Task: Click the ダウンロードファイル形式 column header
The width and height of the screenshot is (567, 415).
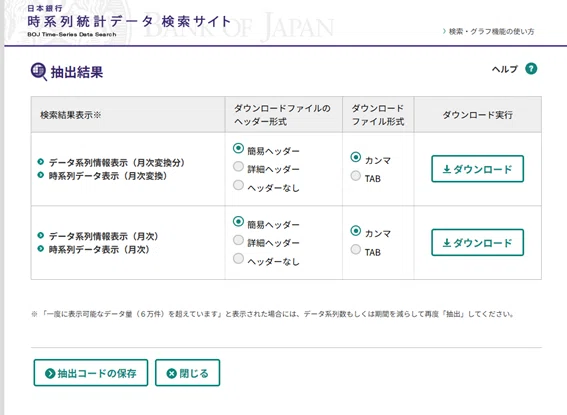Action: point(378,115)
